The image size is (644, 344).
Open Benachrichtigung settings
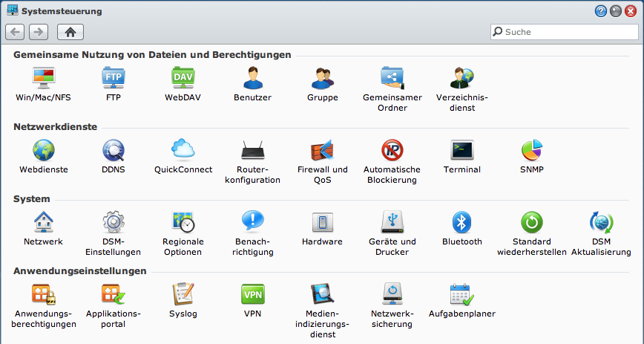point(252,221)
